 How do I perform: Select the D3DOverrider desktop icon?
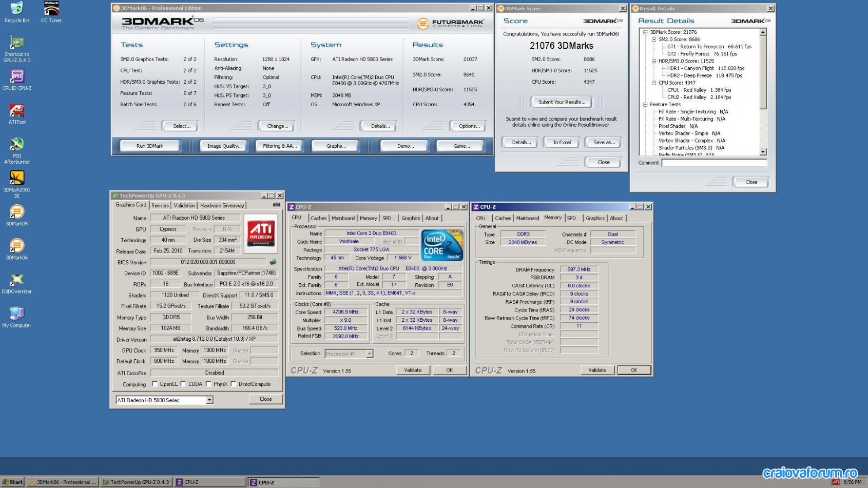(x=16, y=283)
